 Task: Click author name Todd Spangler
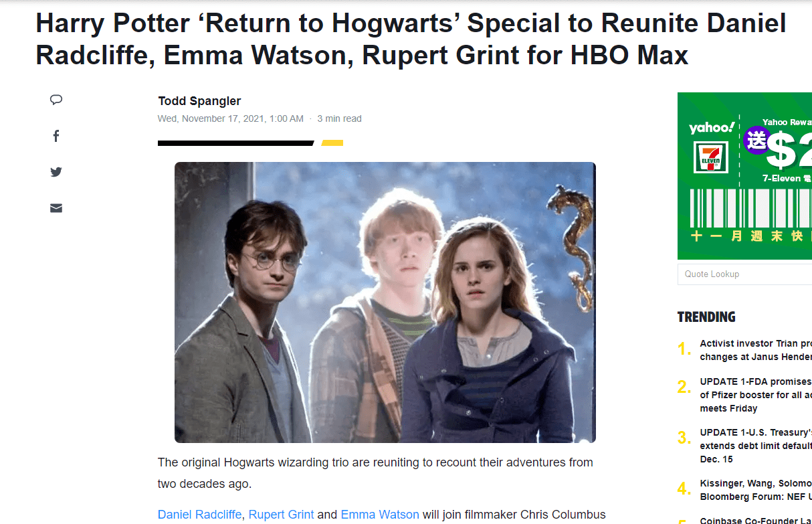[199, 101]
